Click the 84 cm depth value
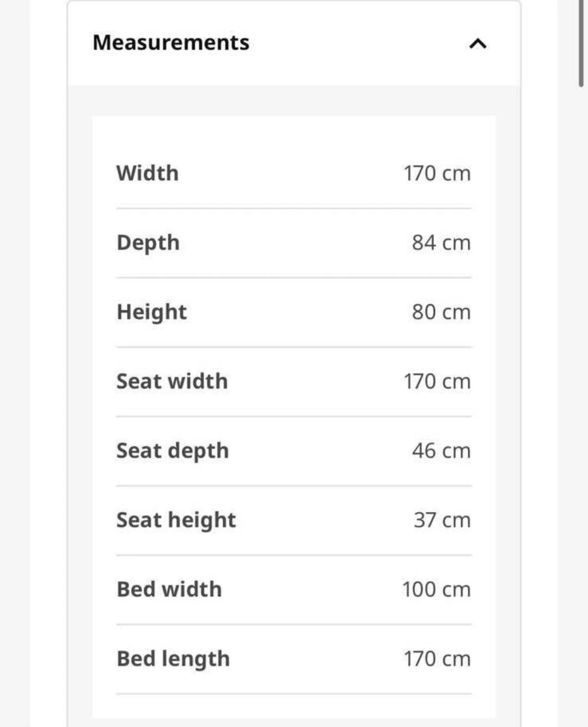 441,243
